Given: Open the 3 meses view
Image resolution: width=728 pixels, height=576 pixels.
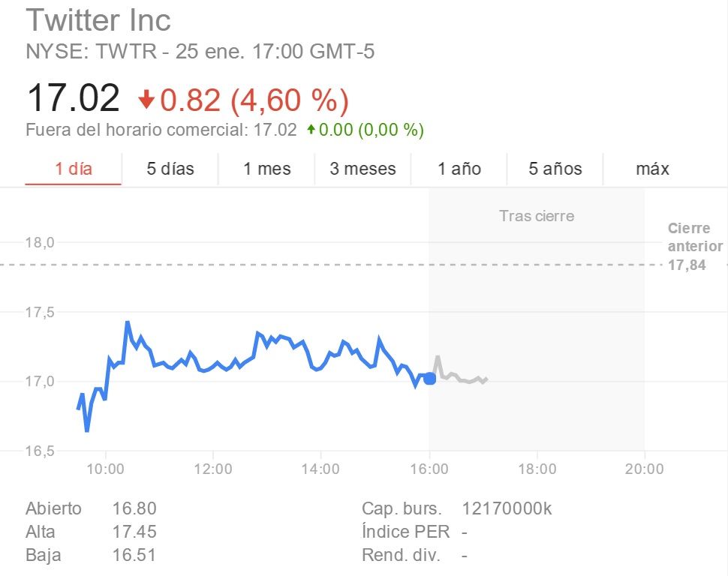Looking at the screenshot, I should (x=362, y=169).
